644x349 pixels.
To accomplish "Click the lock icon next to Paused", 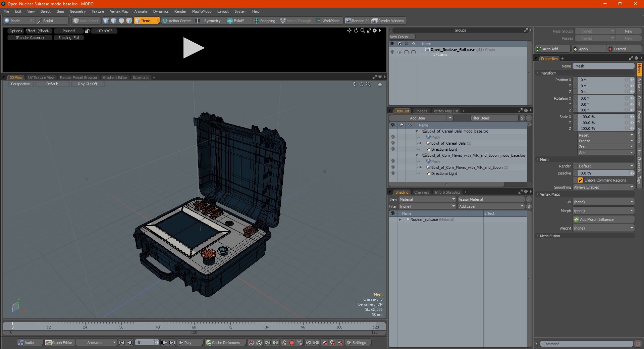I will point(87,31).
